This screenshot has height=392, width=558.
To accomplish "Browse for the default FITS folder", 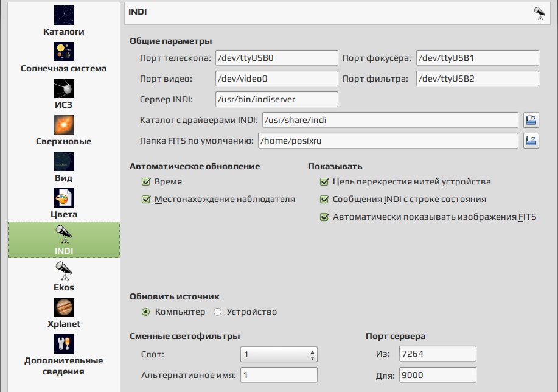I will (531, 141).
